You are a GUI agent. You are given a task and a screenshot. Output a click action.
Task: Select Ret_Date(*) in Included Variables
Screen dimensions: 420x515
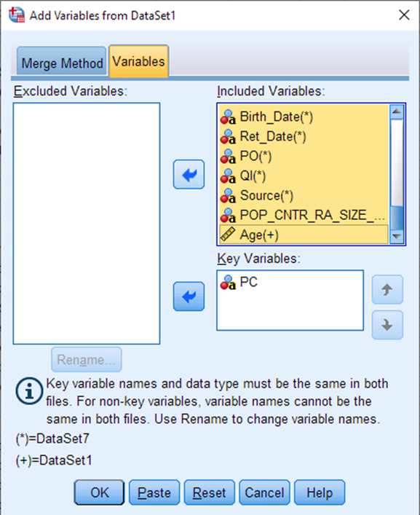(x=304, y=137)
